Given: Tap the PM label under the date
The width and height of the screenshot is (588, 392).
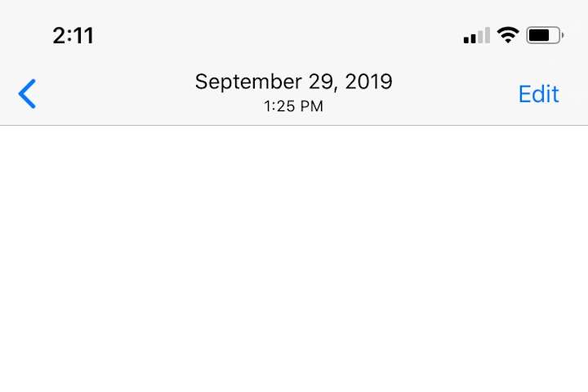Looking at the screenshot, I should click(312, 106).
